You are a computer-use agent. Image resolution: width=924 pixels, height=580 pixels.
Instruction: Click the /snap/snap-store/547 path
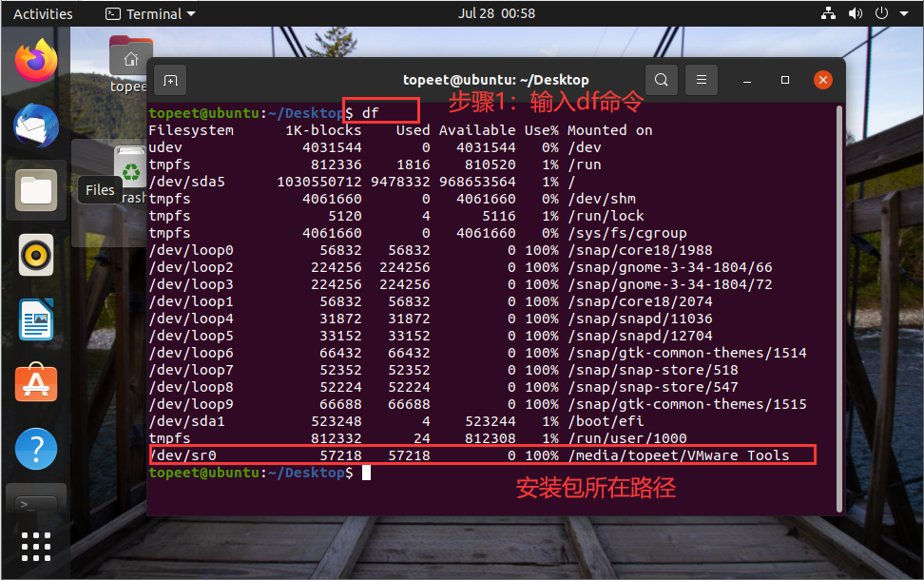coord(653,387)
